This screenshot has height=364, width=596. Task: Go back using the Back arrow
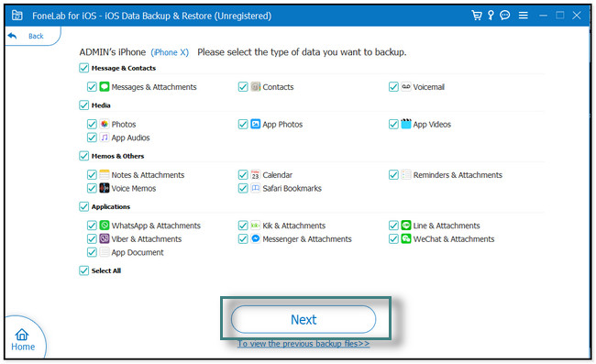(13, 36)
